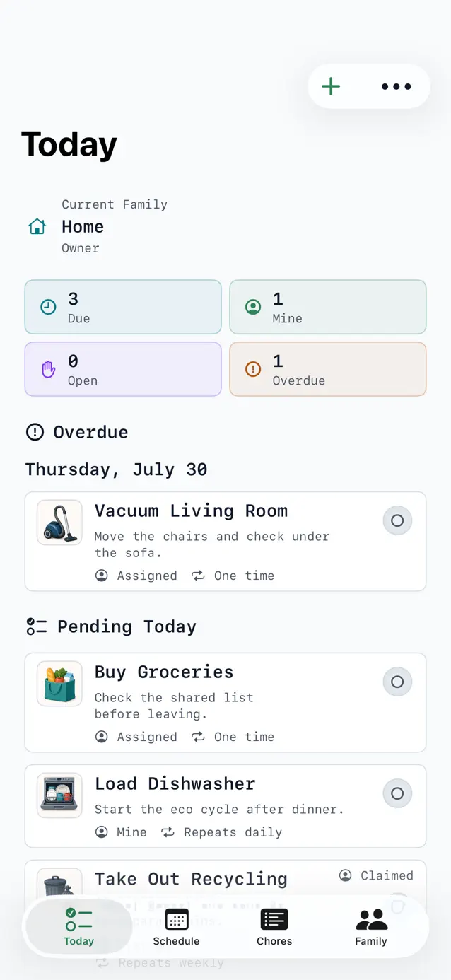
Task: Tap the grocery bag chore icon
Action: pyautogui.click(x=59, y=684)
